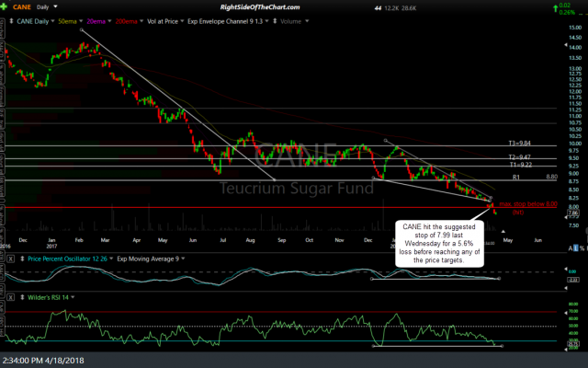The image size is (588, 368).
Task: Click the red '(hit)' label
Action: [x=518, y=213]
